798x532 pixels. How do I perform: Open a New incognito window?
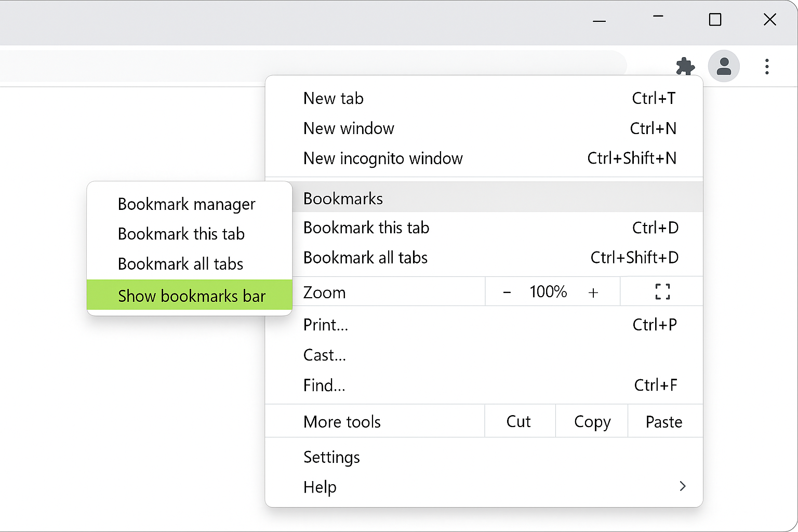383,158
